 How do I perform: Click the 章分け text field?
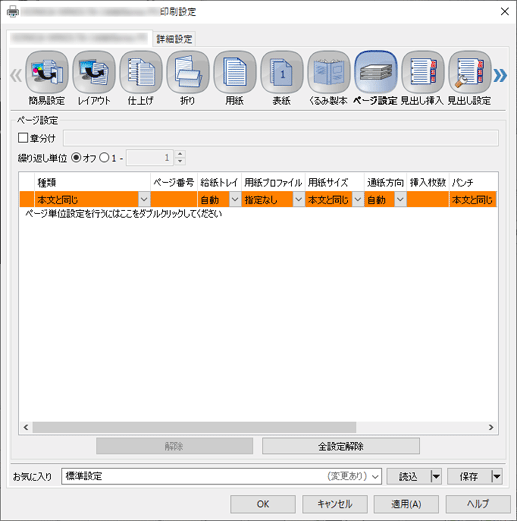point(281,138)
